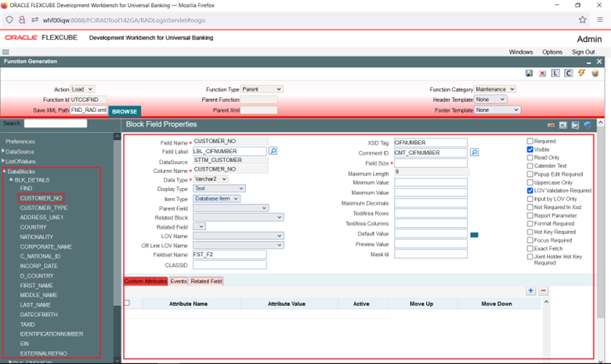Enable the Required checkbox
611x364 pixels.
530,141
